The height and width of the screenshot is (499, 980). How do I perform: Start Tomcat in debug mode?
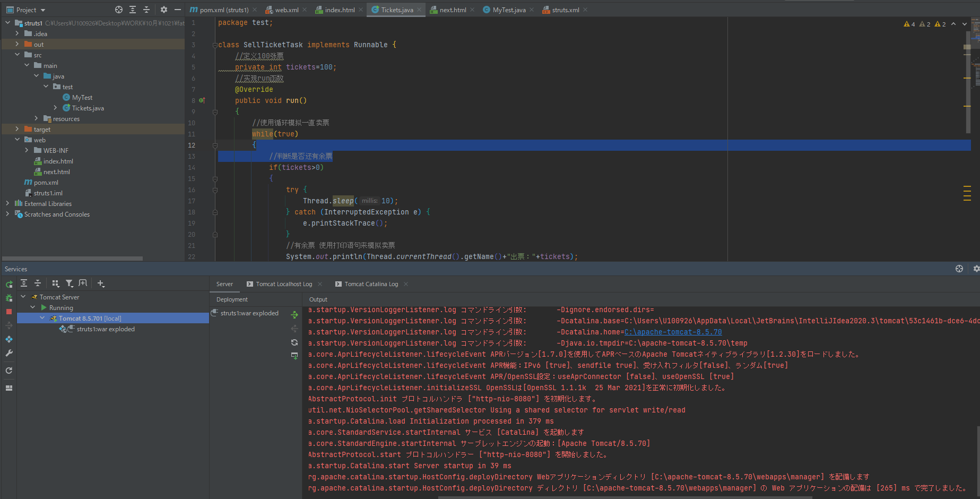(9, 298)
